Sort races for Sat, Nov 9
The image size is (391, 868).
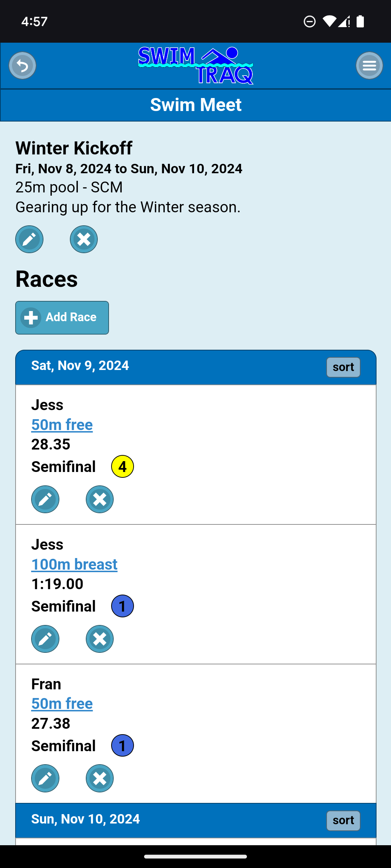pos(343,367)
